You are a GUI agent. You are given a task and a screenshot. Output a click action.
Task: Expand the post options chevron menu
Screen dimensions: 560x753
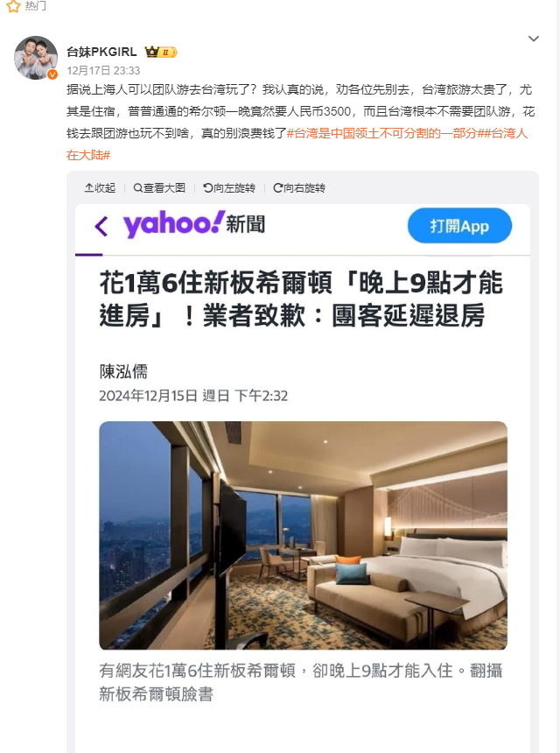[x=534, y=39]
